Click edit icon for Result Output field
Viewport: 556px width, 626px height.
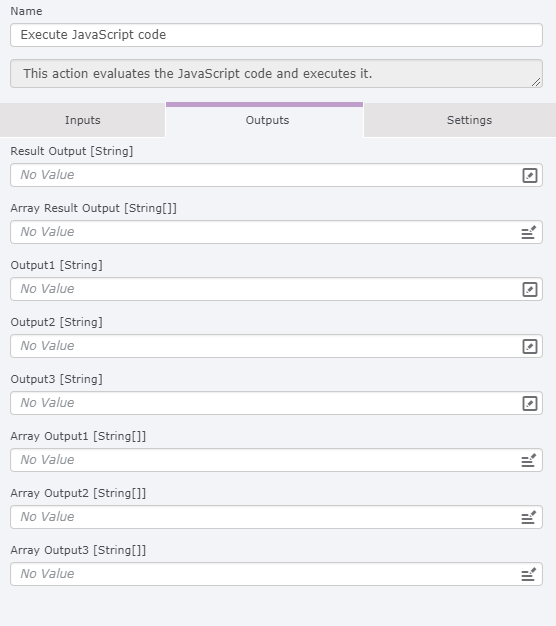pos(530,175)
